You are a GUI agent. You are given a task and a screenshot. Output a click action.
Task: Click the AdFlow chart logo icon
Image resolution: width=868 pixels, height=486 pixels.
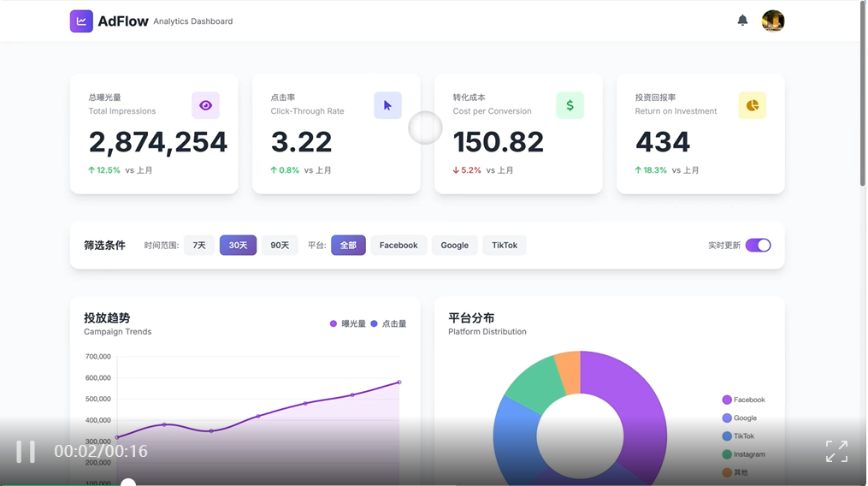81,21
